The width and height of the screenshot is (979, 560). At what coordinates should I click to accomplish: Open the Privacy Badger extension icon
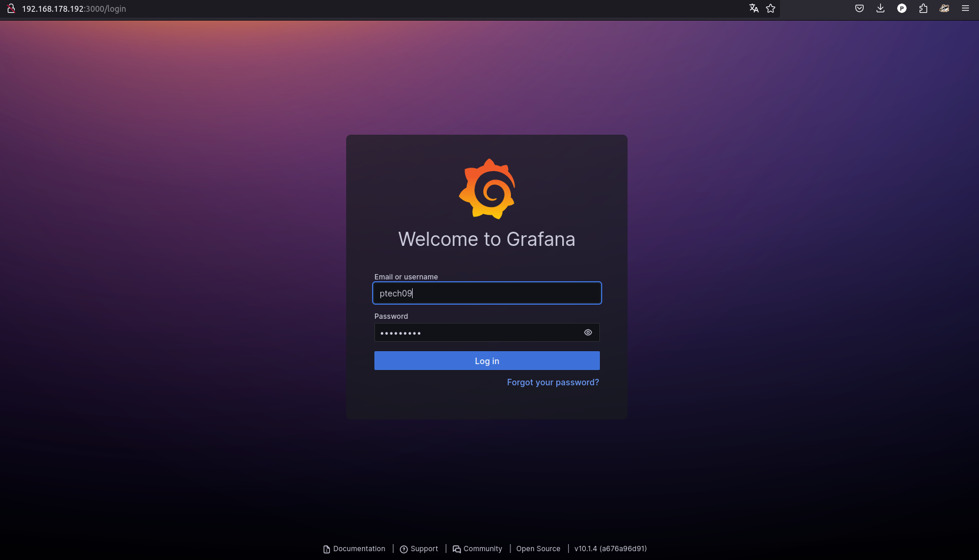(944, 8)
